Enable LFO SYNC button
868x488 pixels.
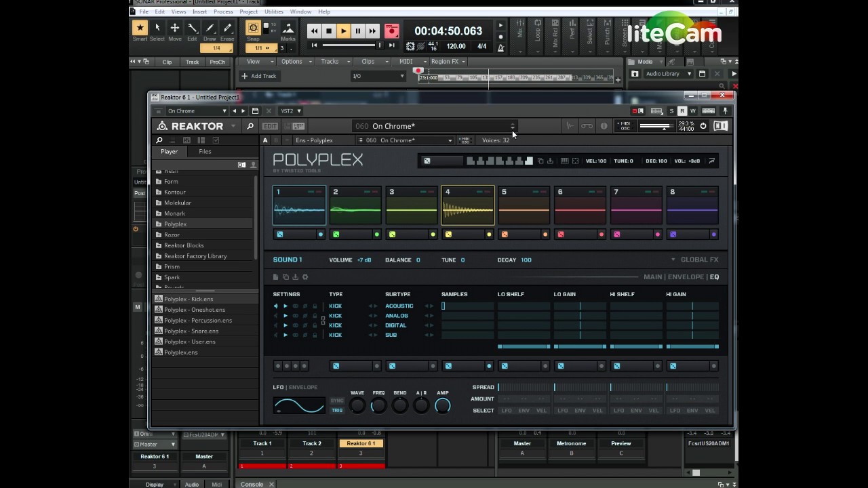337,401
